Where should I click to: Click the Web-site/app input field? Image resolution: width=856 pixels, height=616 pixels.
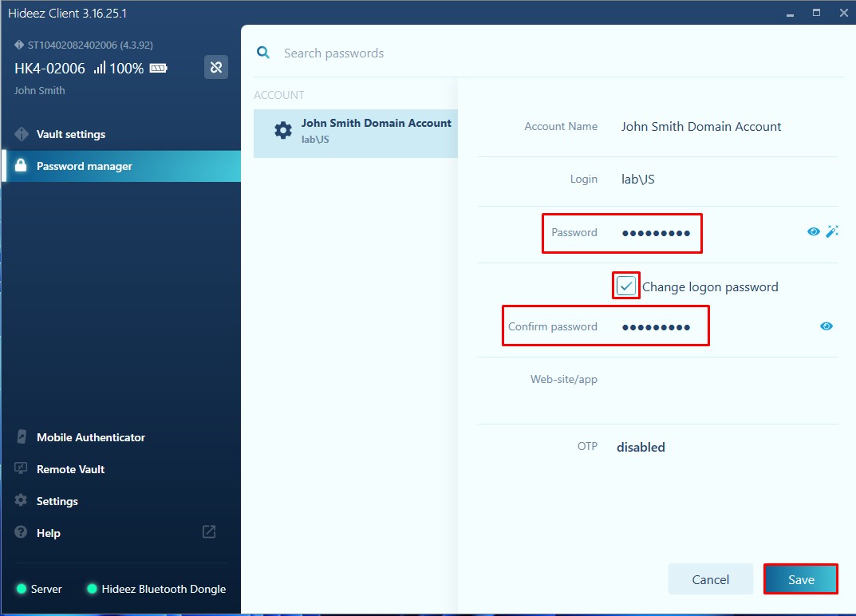718,380
